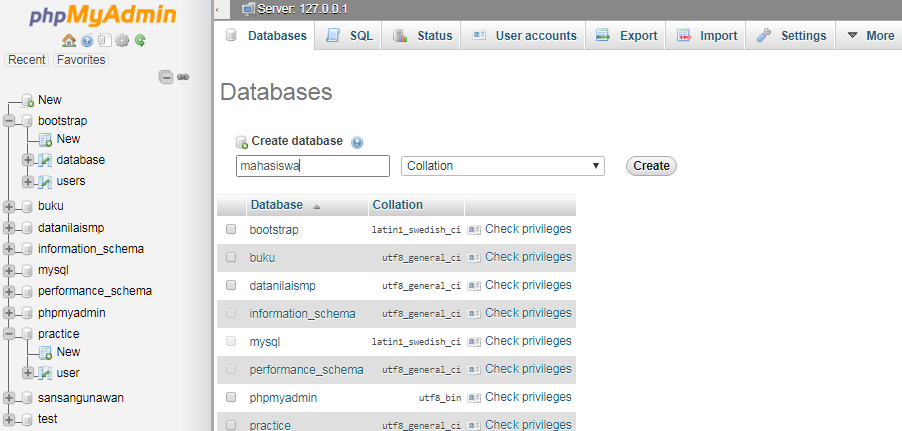Screen dimensions: 902x431
Task: Click Check privileges link for mysql
Action: (528, 341)
